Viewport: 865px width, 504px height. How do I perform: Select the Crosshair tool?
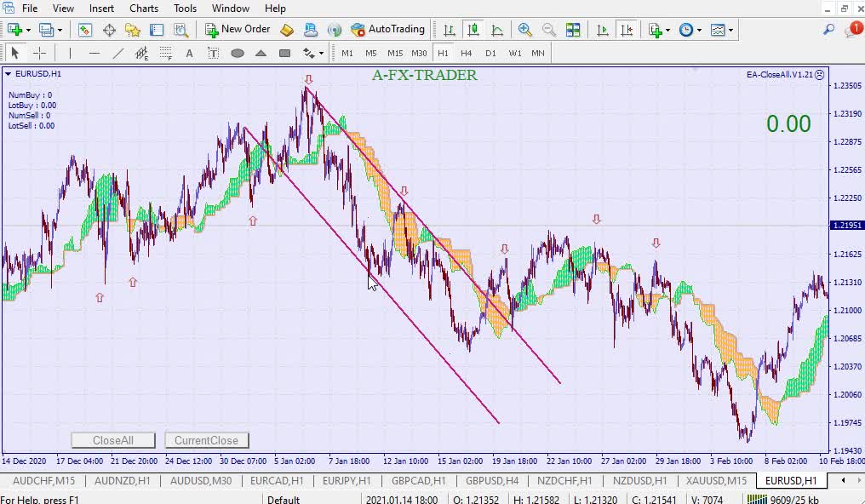click(x=39, y=53)
